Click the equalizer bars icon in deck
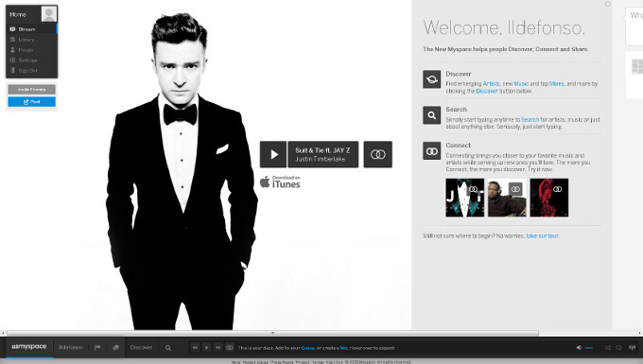Screen dimensions: 643x364 coord(632,348)
